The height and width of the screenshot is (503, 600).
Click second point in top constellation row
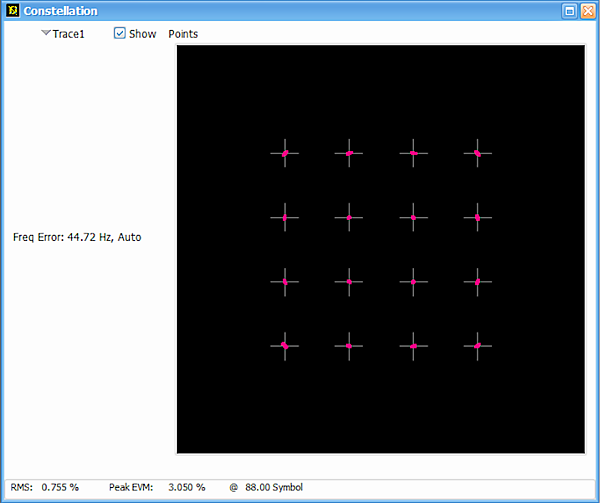pyautogui.click(x=349, y=153)
